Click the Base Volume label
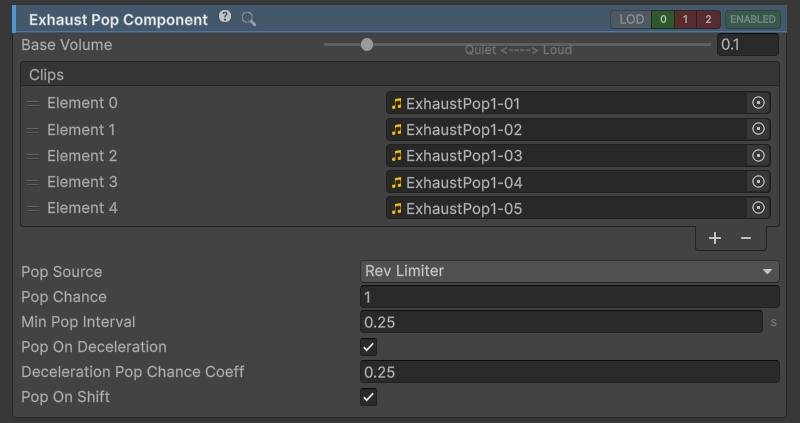800x423 pixels. pos(67,45)
